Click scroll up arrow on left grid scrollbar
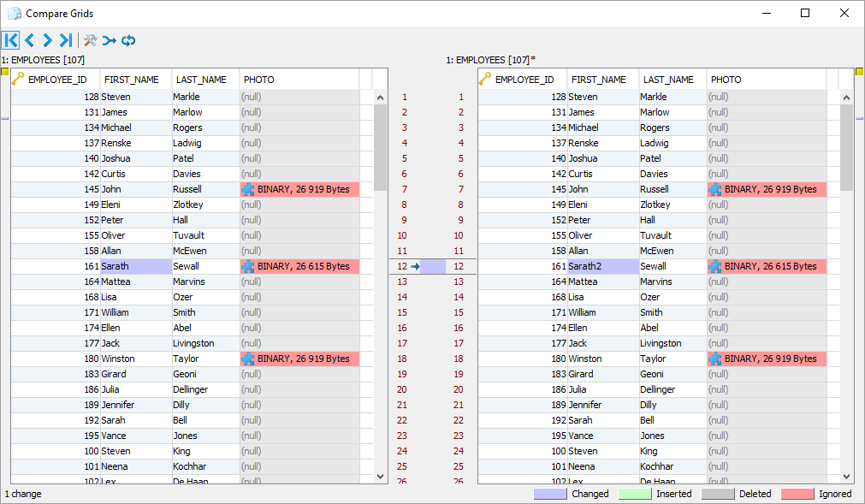This screenshot has height=504, width=865. coord(380,98)
